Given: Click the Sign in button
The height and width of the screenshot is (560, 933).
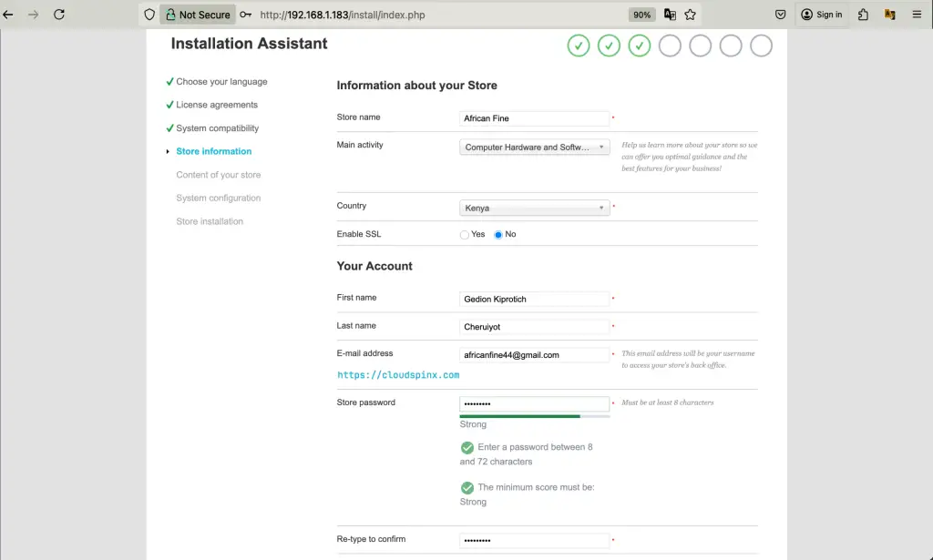Looking at the screenshot, I should click(823, 14).
